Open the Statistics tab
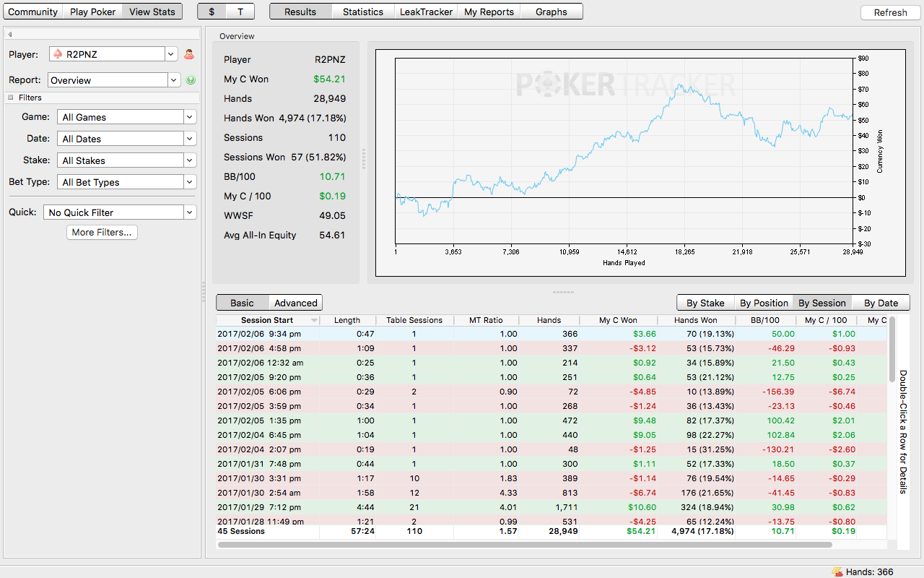Screen dimensions: 924x578 coord(363,12)
